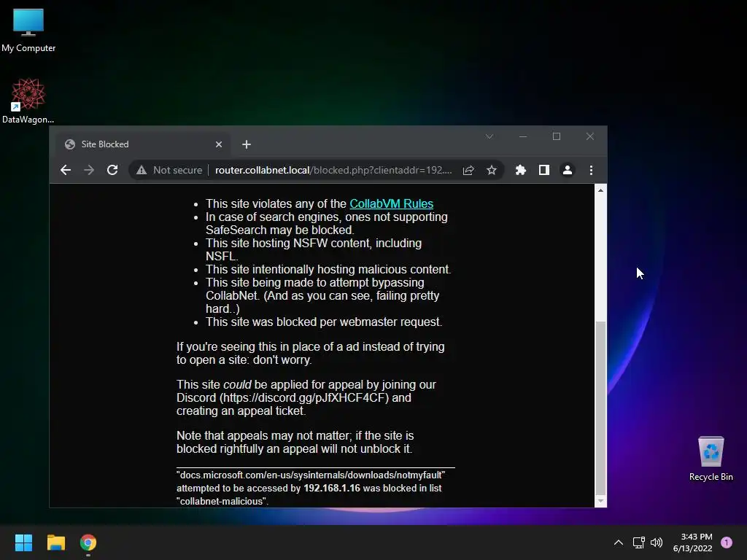
Task: Click the scrollbar up arrow
Action: [601, 190]
